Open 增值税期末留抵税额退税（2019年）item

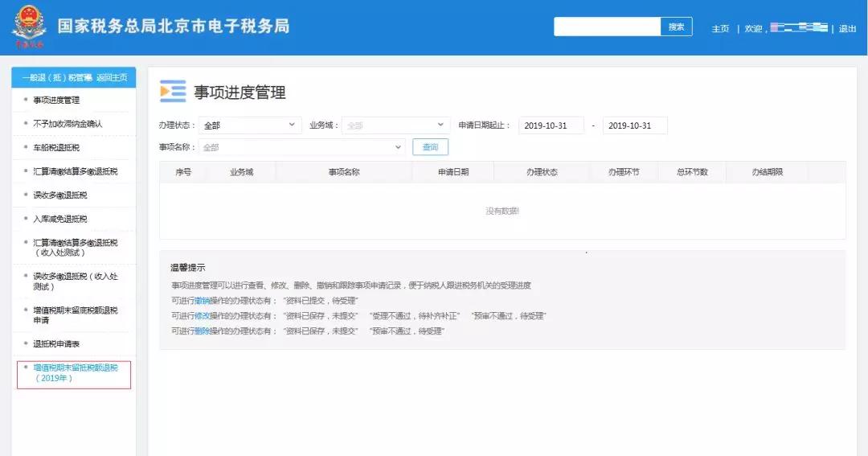[x=74, y=373]
